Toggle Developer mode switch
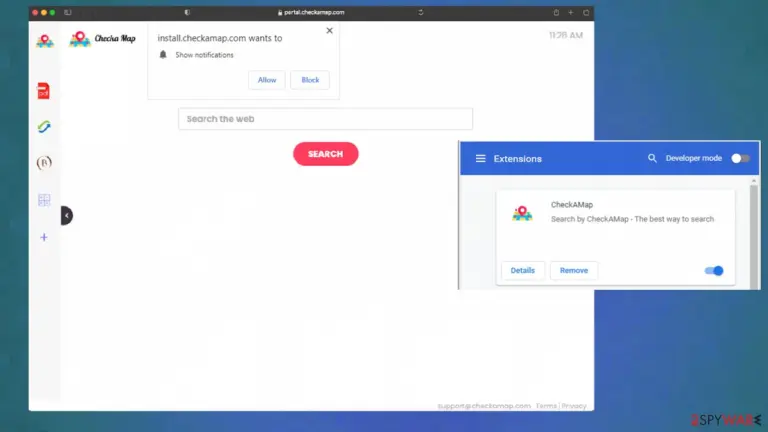768x432 pixels. click(x=740, y=158)
